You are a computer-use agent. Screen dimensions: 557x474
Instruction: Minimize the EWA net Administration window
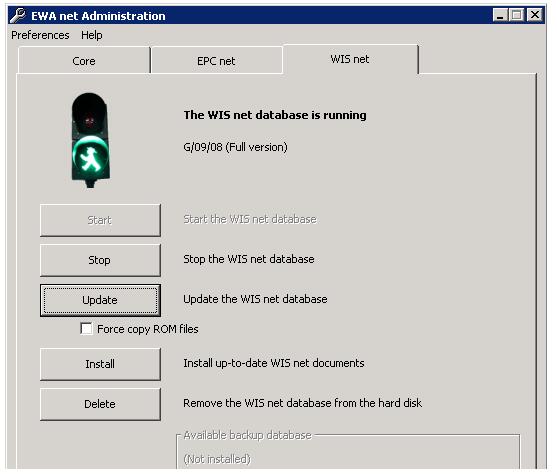500,15
